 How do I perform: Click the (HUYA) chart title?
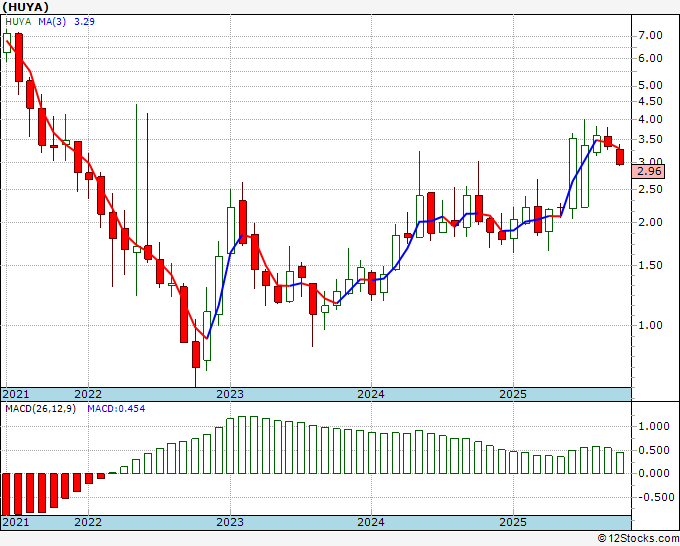pos(25,7)
